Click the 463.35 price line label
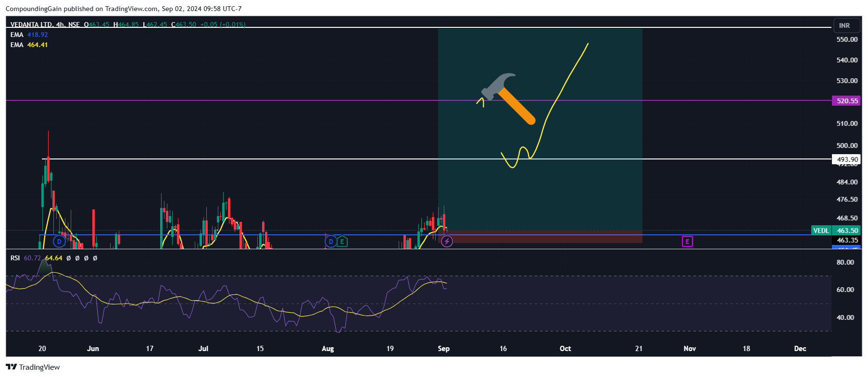 pyautogui.click(x=847, y=240)
